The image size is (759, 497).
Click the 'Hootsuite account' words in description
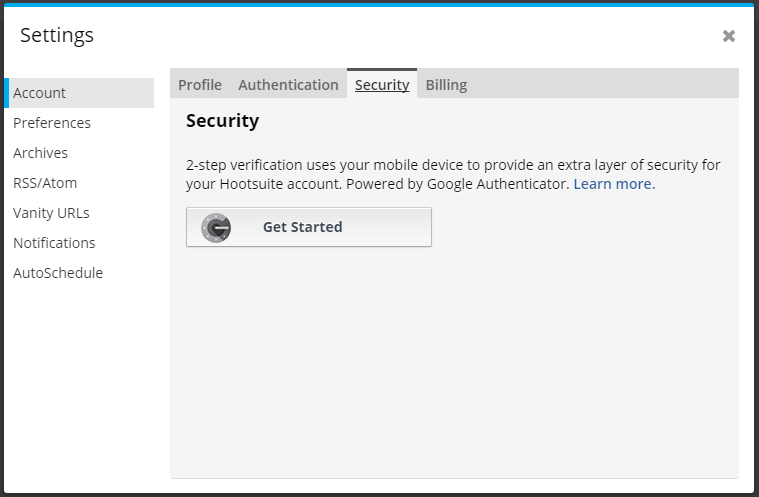280,184
